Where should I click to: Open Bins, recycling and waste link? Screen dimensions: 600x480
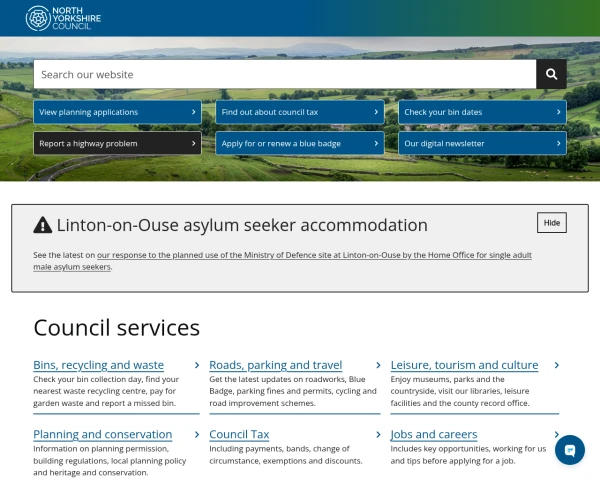pyautogui.click(x=98, y=365)
